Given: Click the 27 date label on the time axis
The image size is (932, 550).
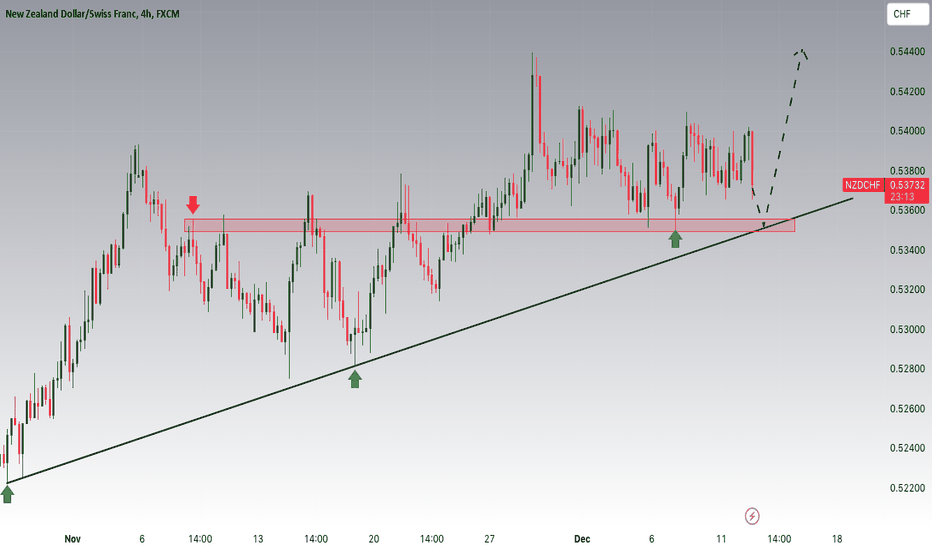Looking at the screenshot, I should click(489, 539).
